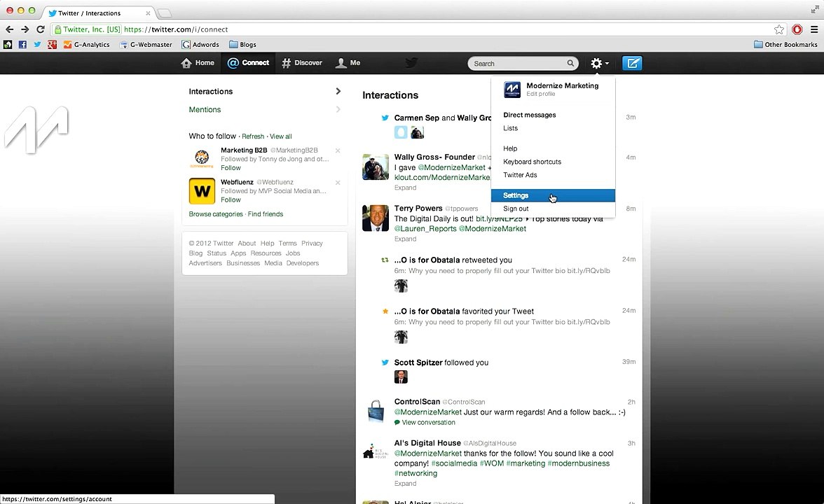Follow Webfluenz
824x504 pixels.
[231, 200]
